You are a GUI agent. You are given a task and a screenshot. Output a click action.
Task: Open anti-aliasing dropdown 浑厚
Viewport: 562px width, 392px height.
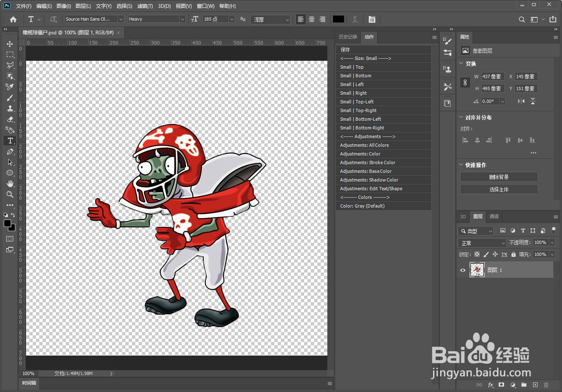point(271,19)
